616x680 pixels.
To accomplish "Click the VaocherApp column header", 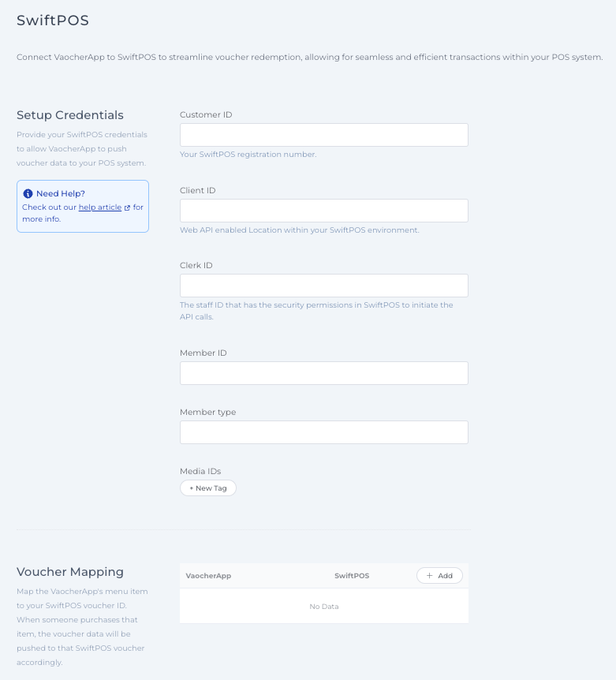I will pyautogui.click(x=208, y=575).
